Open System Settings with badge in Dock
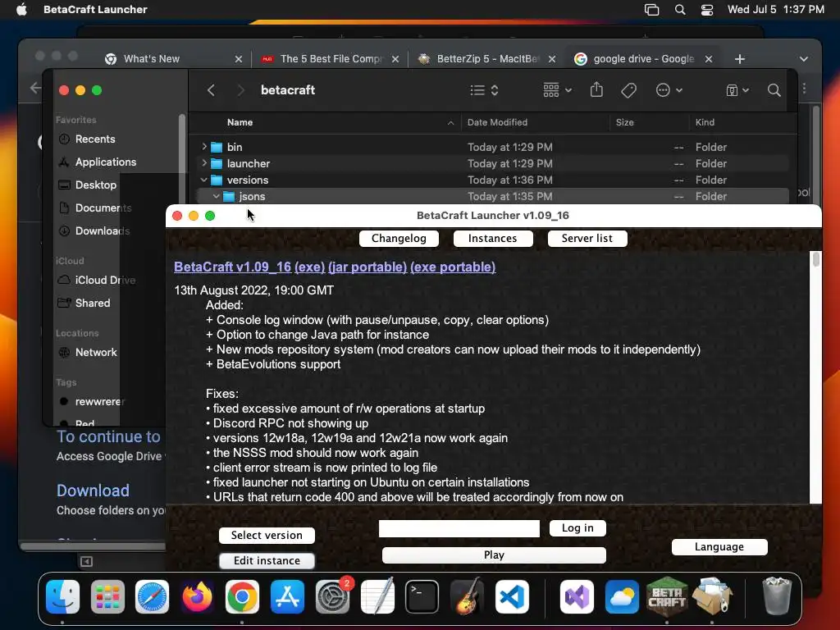The width and height of the screenshot is (840, 630). tap(333, 597)
